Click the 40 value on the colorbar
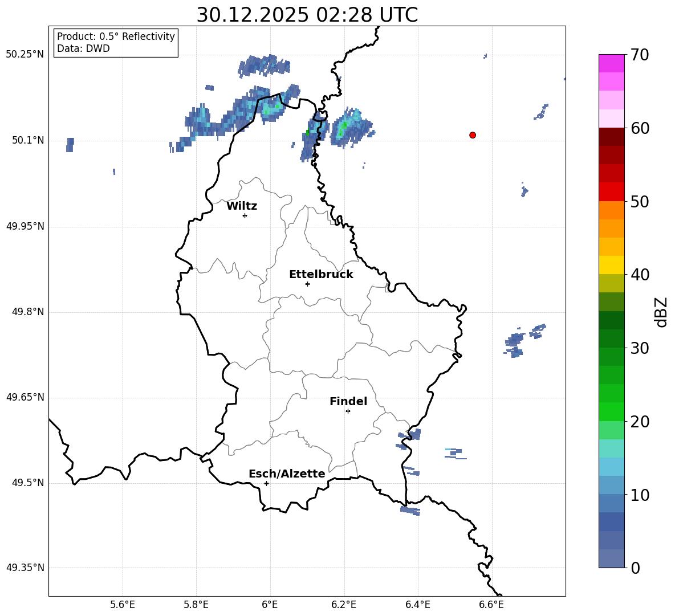The image size is (675, 616). click(x=640, y=275)
